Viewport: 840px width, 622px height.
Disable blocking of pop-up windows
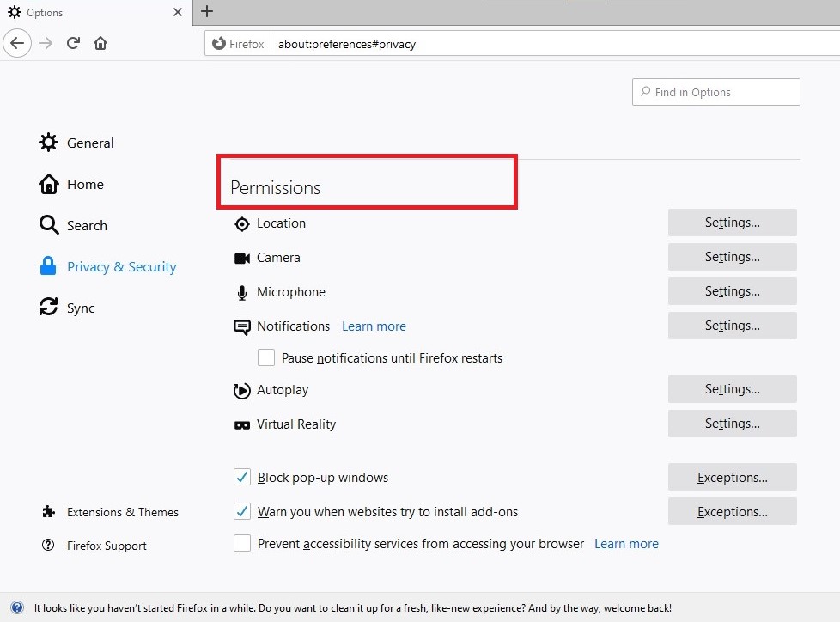(241, 477)
